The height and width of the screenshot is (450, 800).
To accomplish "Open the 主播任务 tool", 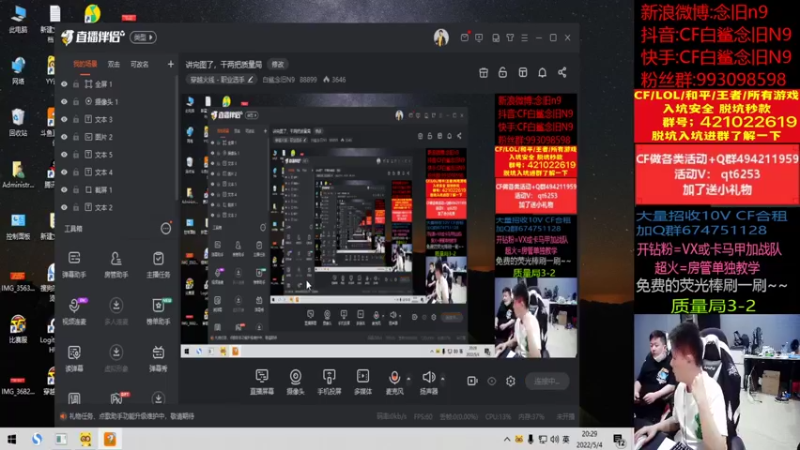I will pyautogui.click(x=158, y=264).
